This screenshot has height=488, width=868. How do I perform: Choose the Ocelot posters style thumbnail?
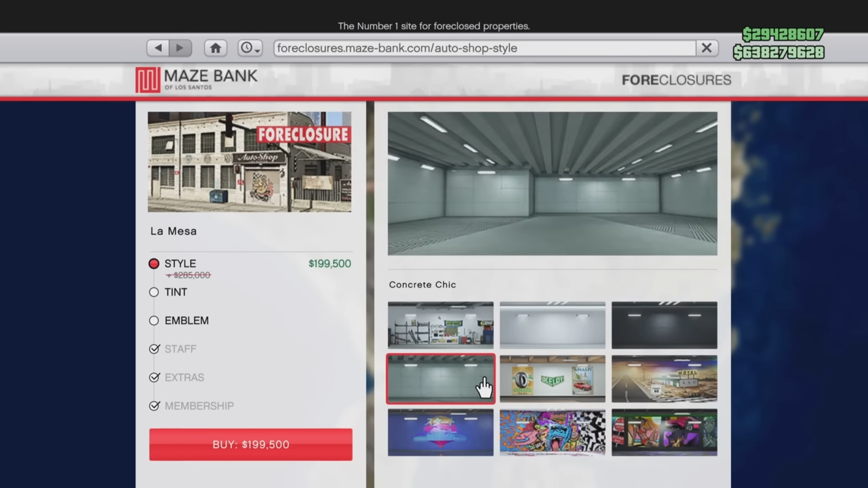[553, 378]
